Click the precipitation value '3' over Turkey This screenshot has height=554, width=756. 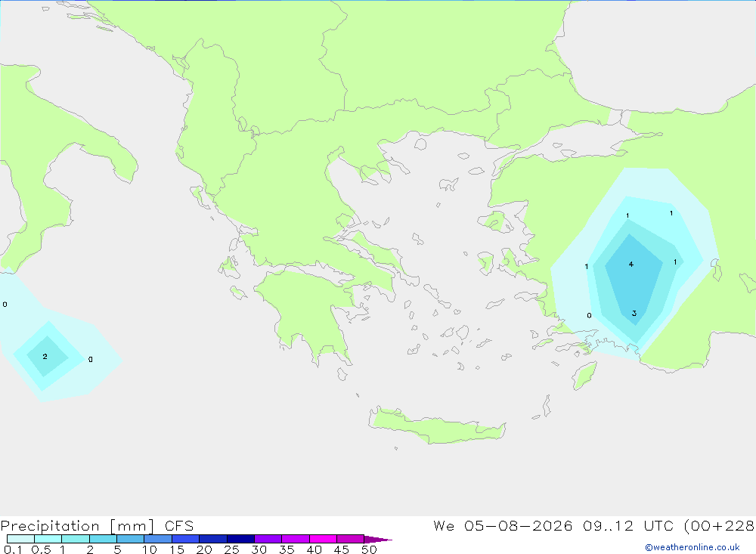point(634,313)
